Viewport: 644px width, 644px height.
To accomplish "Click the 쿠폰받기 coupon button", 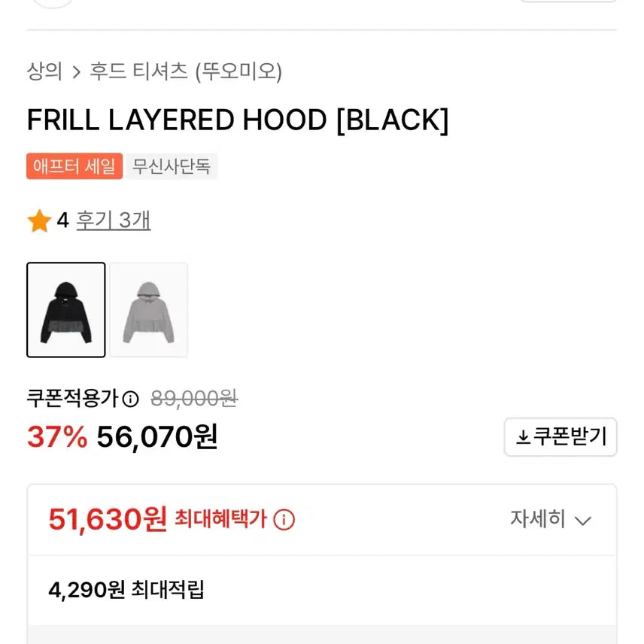I will point(560,437).
